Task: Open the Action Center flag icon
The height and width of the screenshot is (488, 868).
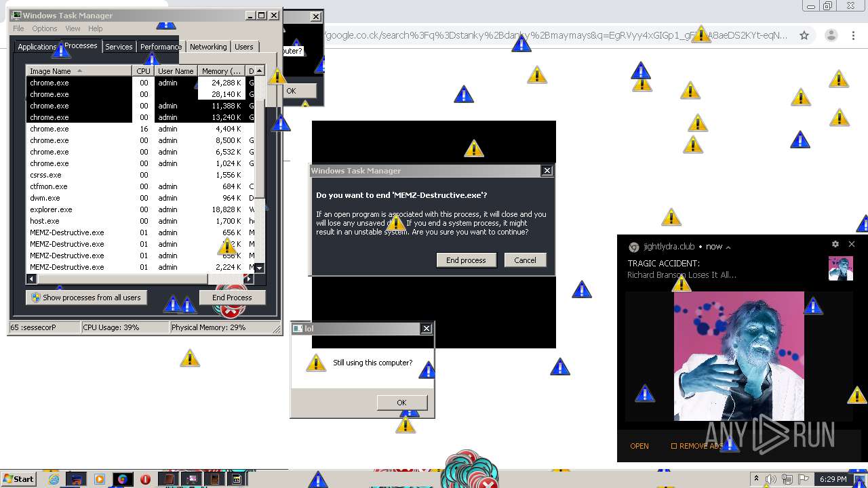Action: pyautogui.click(x=804, y=479)
